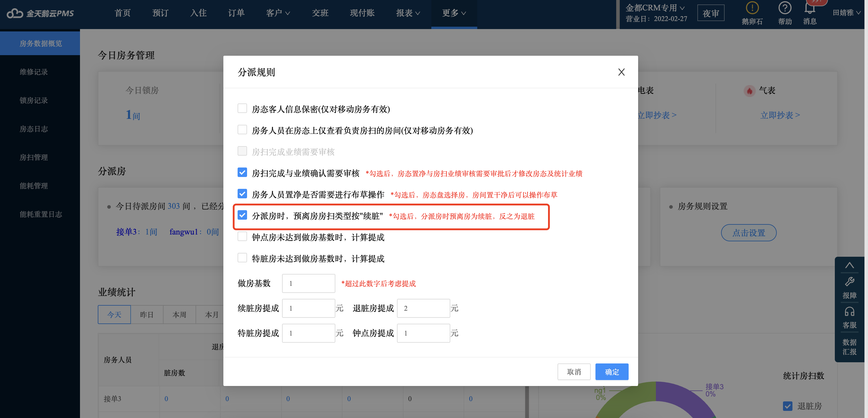Click the 接单3: 1间 link
Viewport: 868px width, 418px height.
(x=137, y=232)
